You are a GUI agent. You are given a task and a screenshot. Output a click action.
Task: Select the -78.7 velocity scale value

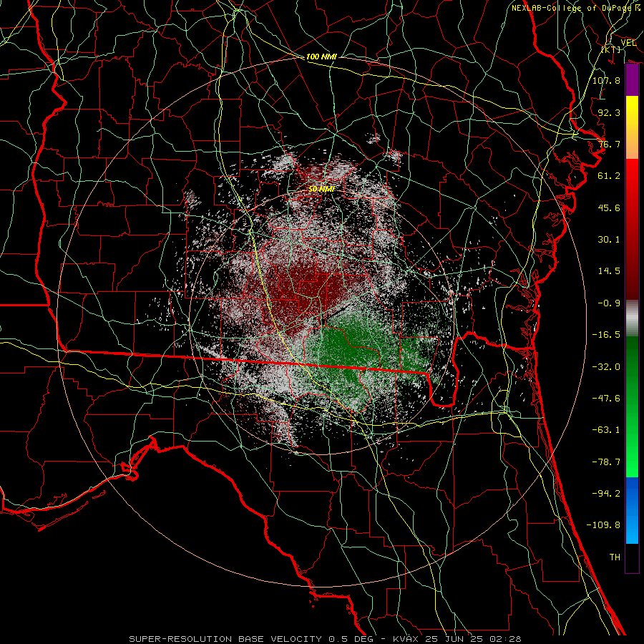pyautogui.click(x=606, y=462)
